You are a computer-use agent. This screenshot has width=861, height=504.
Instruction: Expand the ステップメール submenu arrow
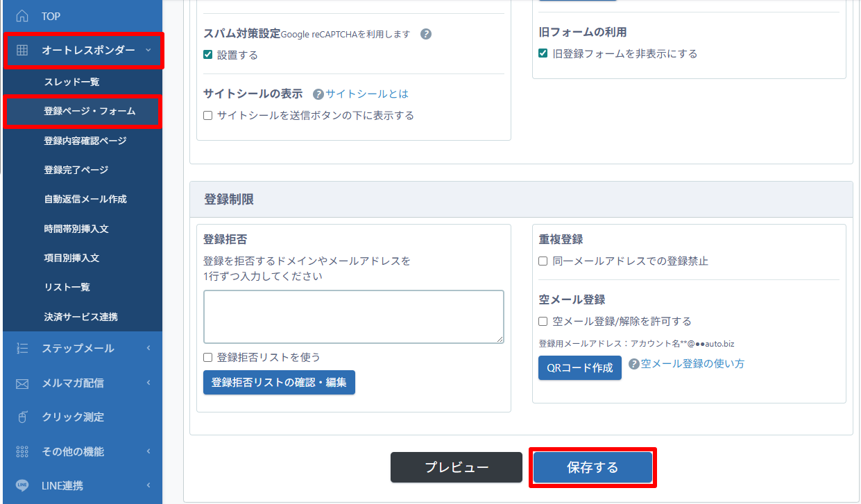pos(148,348)
